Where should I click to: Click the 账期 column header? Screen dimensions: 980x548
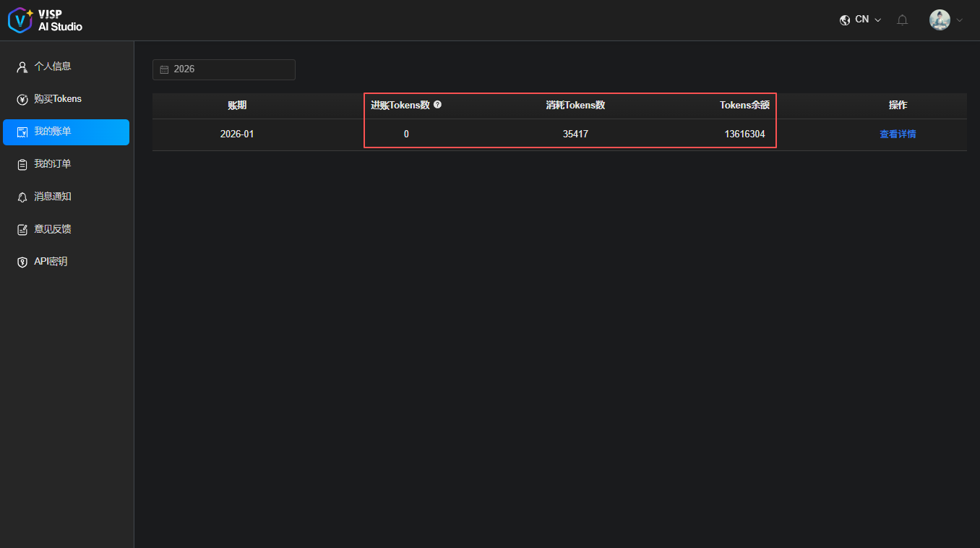(237, 106)
